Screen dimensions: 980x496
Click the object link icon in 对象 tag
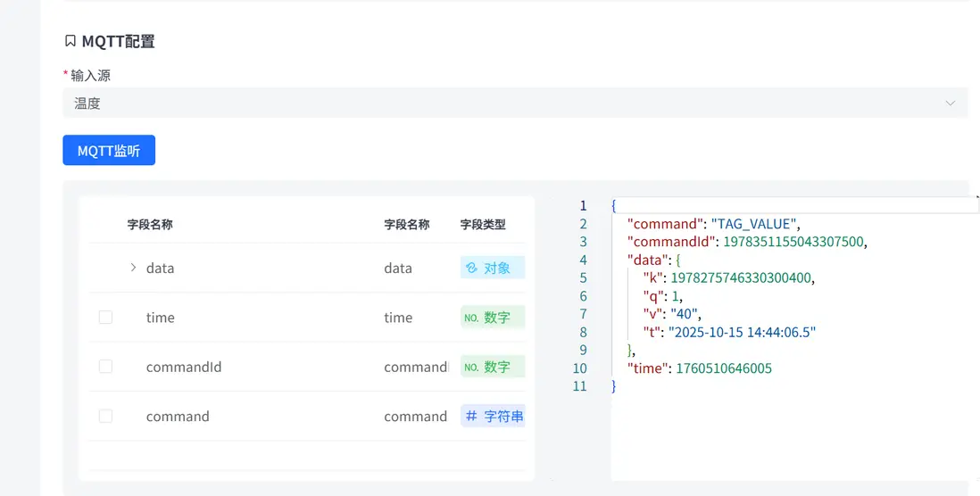(x=472, y=268)
